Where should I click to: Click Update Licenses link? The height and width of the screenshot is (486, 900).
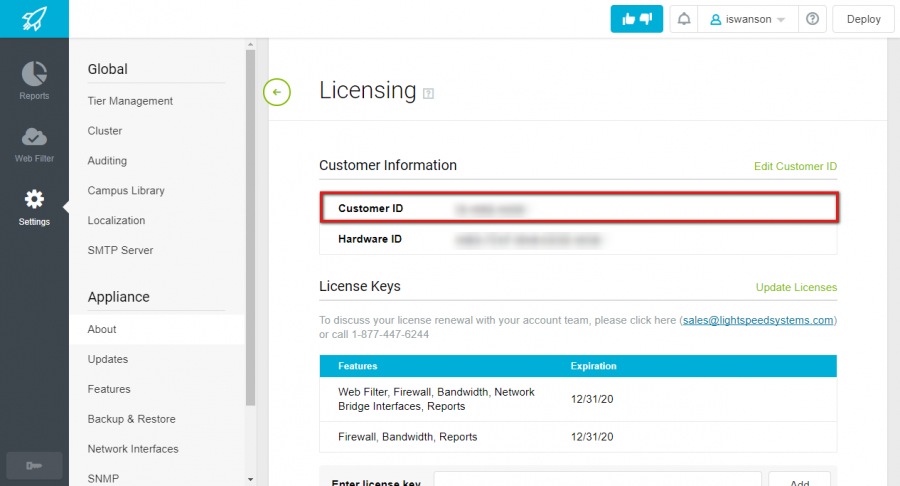(796, 287)
